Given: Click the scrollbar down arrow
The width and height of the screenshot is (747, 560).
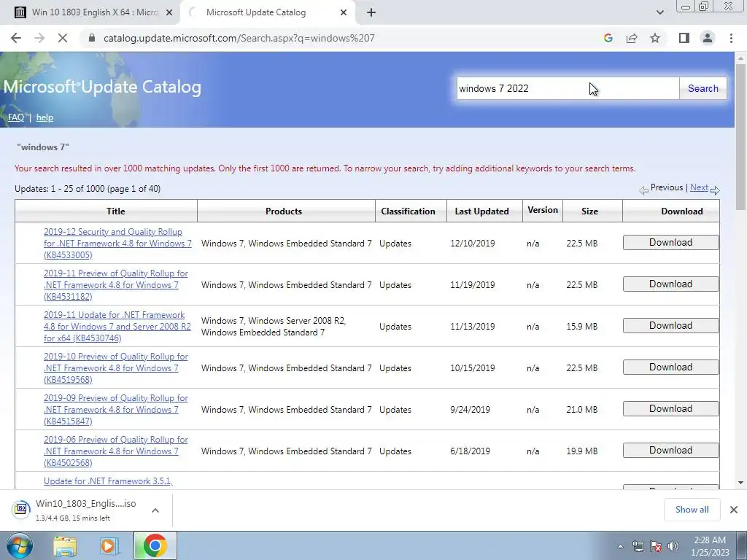Looking at the screenshot, I should coord(741,483).
